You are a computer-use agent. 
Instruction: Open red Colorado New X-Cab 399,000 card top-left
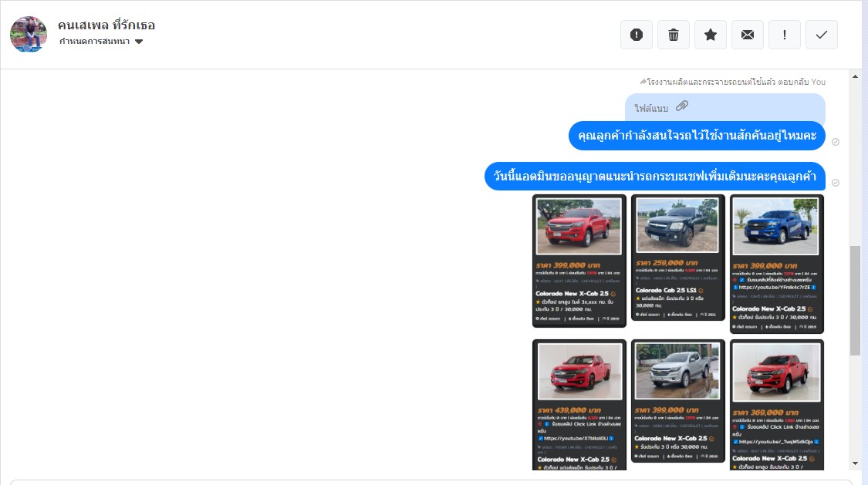point(579,261)
